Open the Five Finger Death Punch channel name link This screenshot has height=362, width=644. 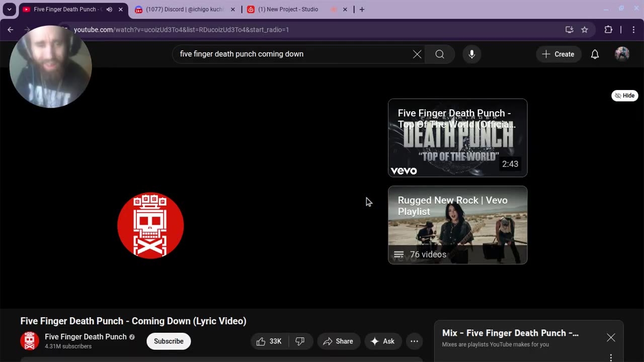tap(86, 337)
